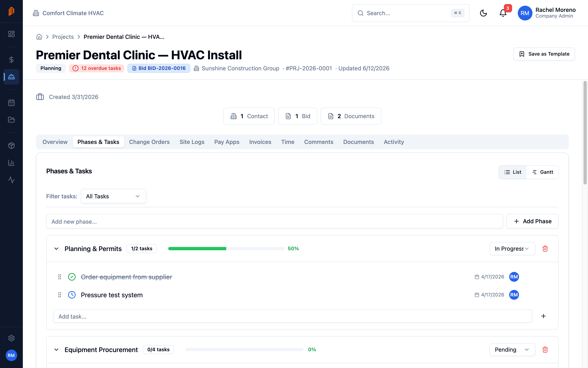Image resolution: width=588 pixels, height=368 pixels.
Task: Grab drag handle for Pressure test system
Action: 60,295
